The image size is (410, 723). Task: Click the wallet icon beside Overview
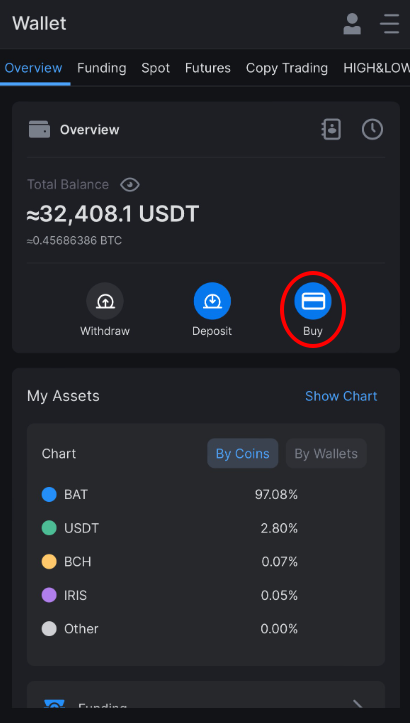coord(39,130)
